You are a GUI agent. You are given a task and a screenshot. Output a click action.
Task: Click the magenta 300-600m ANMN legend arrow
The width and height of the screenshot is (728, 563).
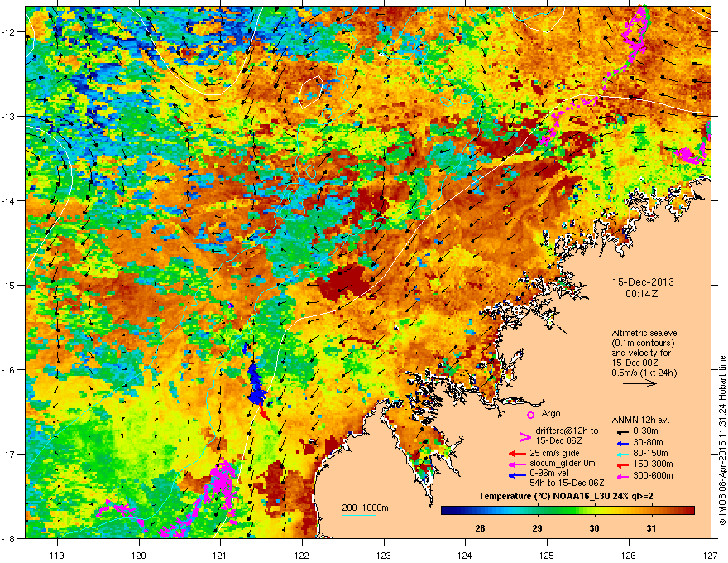[623, 476]
